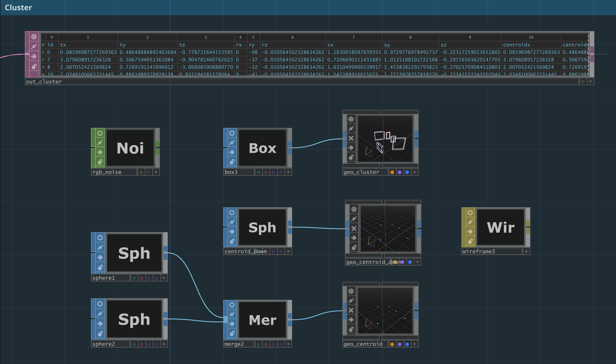Toggle viewer flag on out_cluster table node

(x=34, y=37)
